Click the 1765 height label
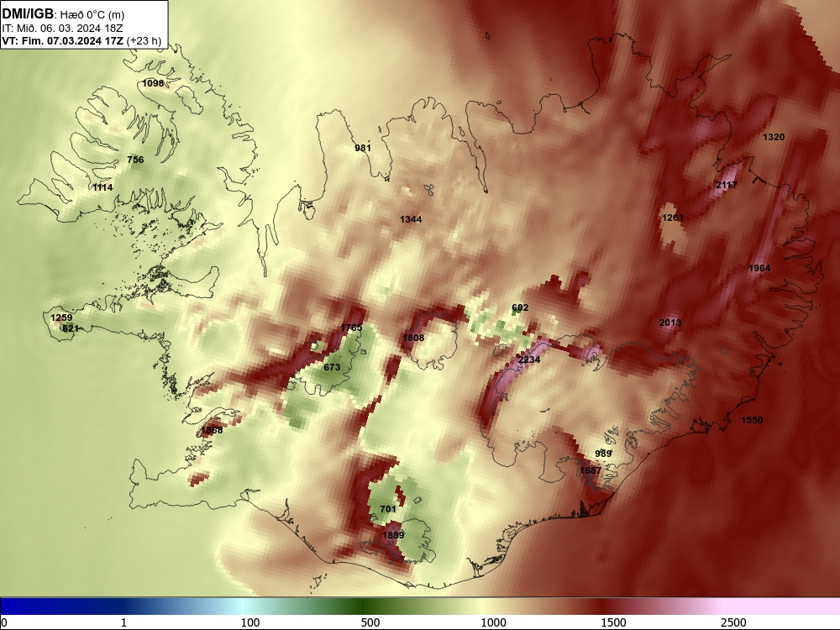 (351, 328)
